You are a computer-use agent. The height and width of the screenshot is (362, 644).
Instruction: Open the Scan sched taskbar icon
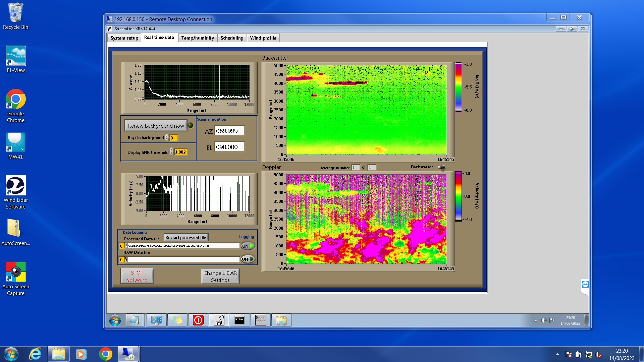[260, 320]
